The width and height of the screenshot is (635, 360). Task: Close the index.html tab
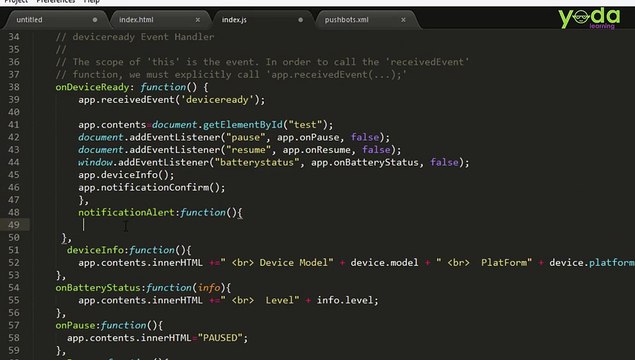(x=198, y=20)
